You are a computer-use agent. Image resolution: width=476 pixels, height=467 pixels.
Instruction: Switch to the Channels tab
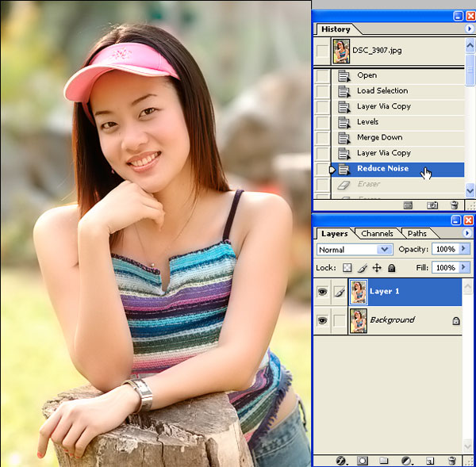(x=377, y=234)
